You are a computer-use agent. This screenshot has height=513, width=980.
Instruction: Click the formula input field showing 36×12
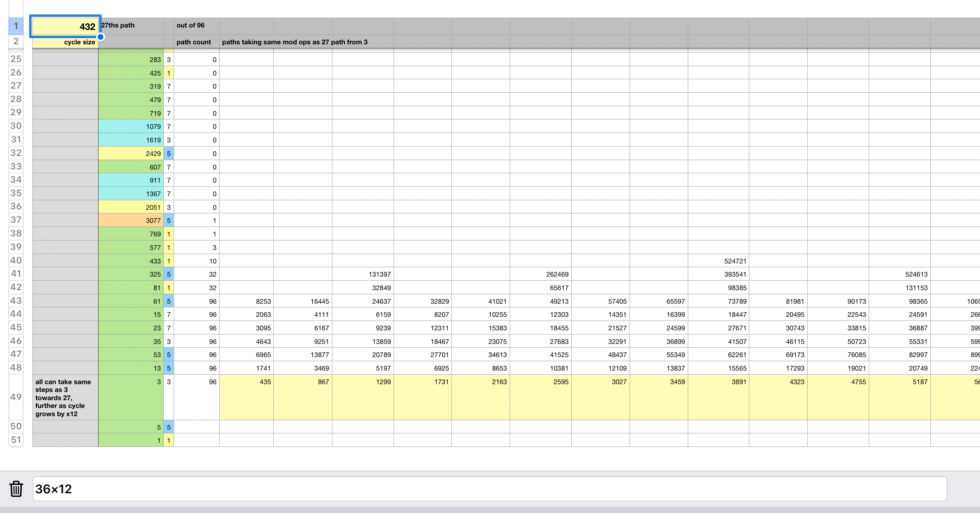[489, 489]
